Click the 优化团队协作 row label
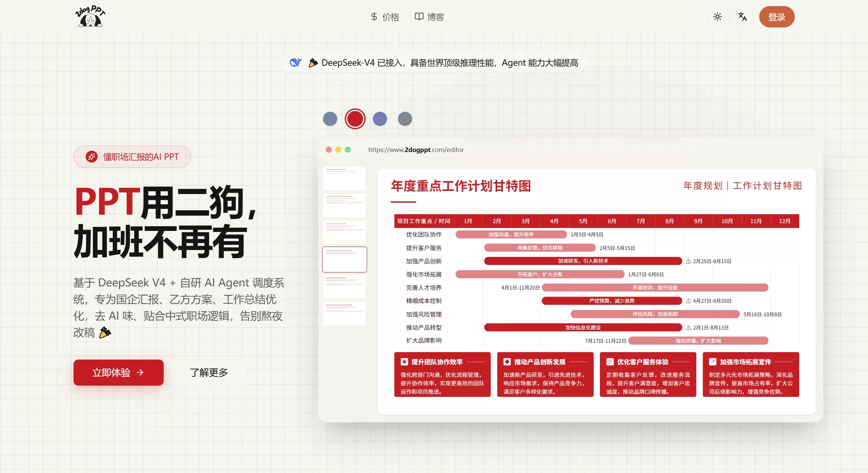 click(x=424, y=234)
